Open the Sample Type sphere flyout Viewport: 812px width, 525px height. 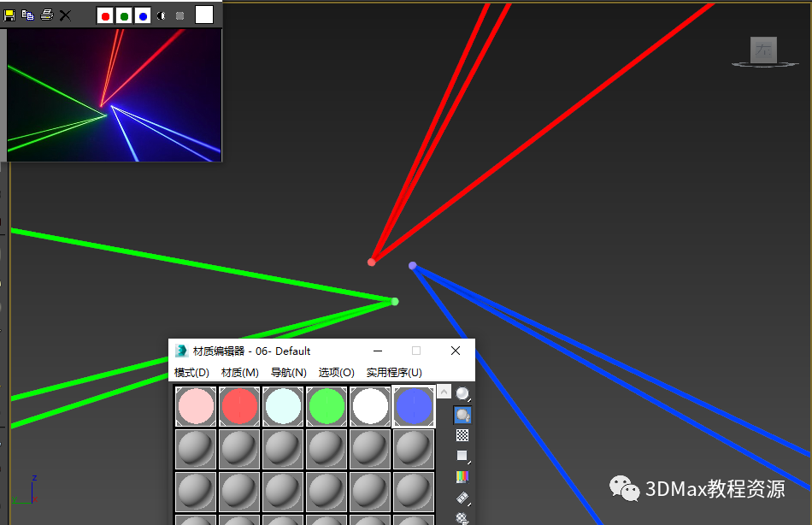(462, 394)
